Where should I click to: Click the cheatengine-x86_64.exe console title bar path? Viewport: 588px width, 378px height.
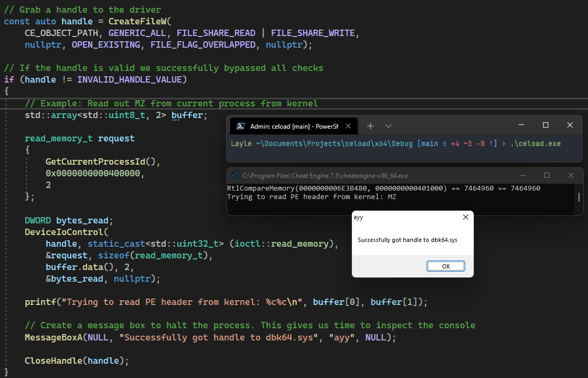325,176
